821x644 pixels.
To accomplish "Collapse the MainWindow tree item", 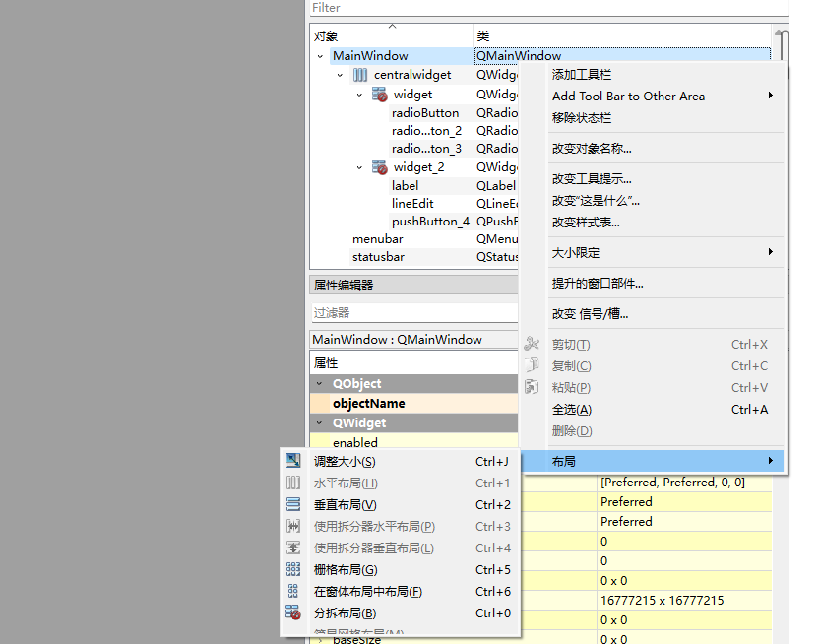I will 319,55.
